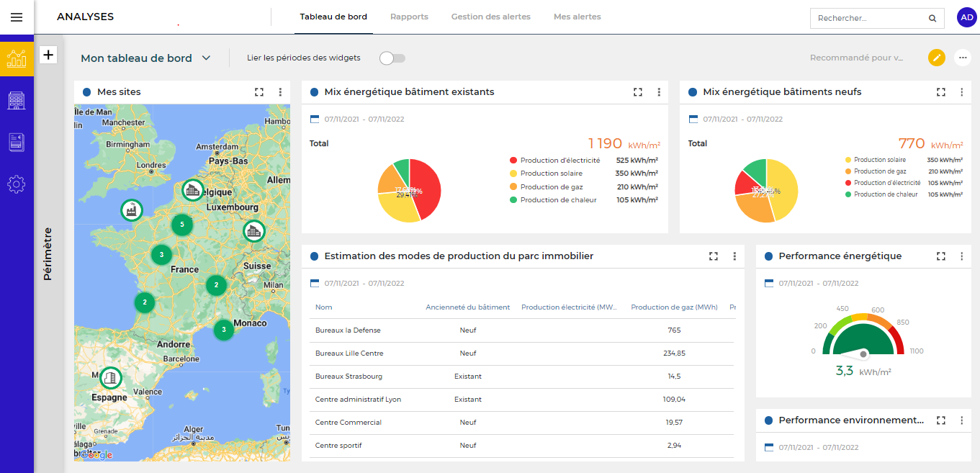Click the yellow edit pencil button
This screenshot has height=473, width=980.
point(936,58)
